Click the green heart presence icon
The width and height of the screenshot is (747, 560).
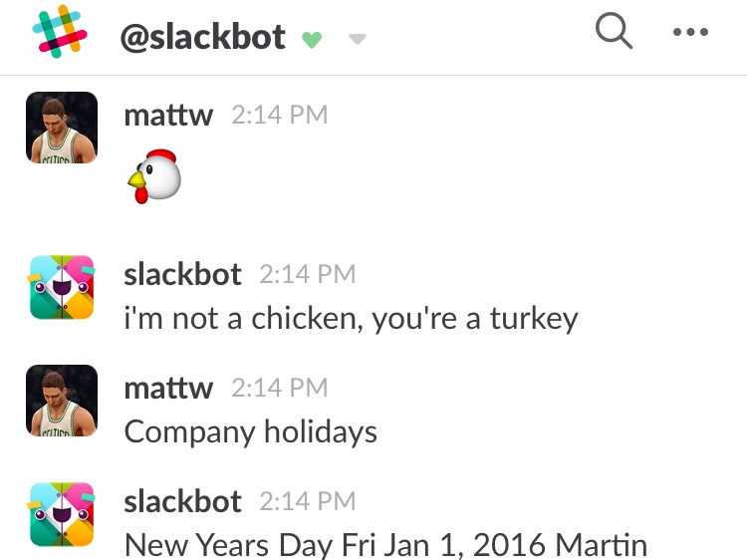coord(312,40)
